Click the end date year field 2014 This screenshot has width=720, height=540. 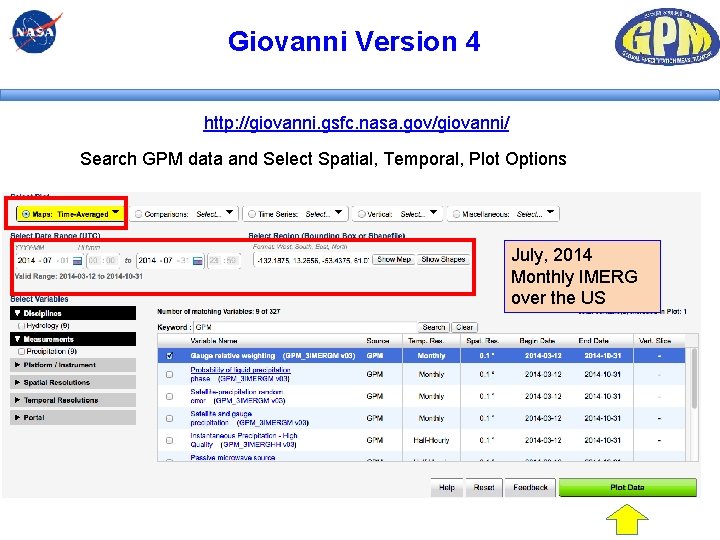[147, 260]
